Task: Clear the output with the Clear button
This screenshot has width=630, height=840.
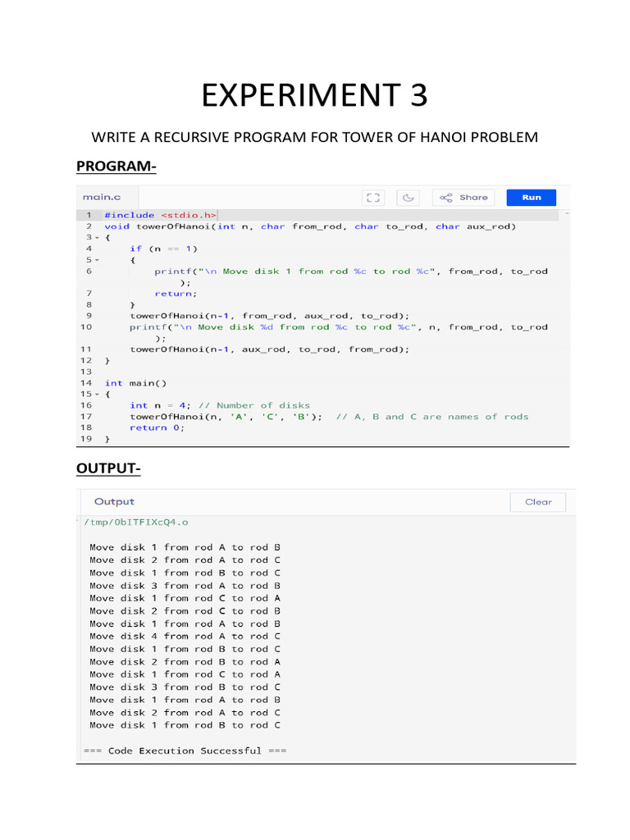Action: point(538,502)
